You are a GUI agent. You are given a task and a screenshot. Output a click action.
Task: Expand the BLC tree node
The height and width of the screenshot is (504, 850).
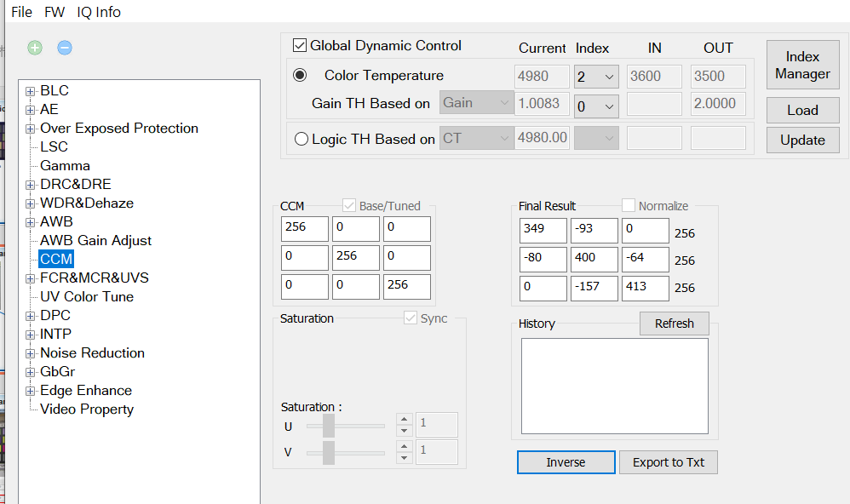pos(31,91)
